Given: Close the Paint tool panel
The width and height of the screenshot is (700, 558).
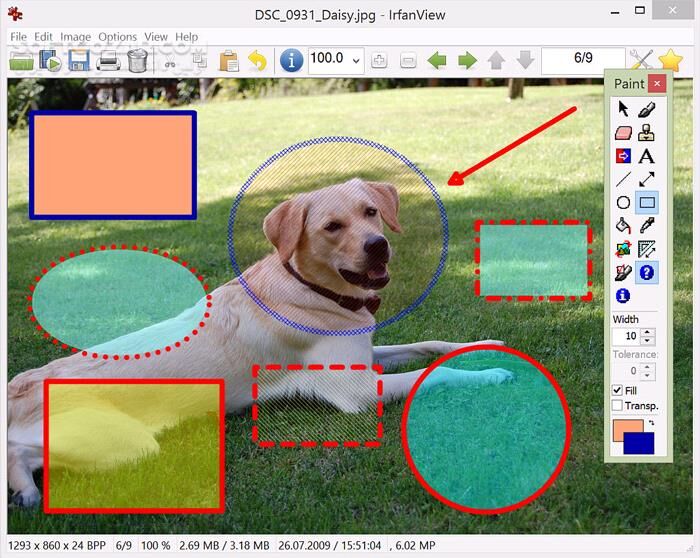Looking at the screenshot, I should pos(656,84).
